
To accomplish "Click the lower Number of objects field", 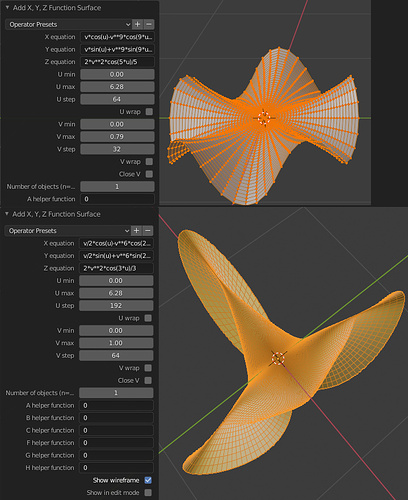I will [116, 393].
